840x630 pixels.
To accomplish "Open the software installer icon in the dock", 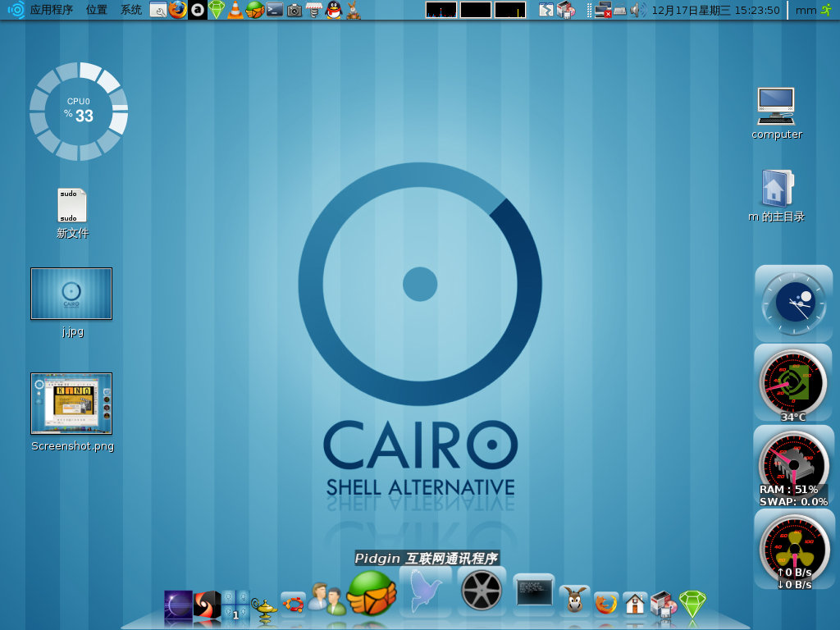I will pos(664,603).
